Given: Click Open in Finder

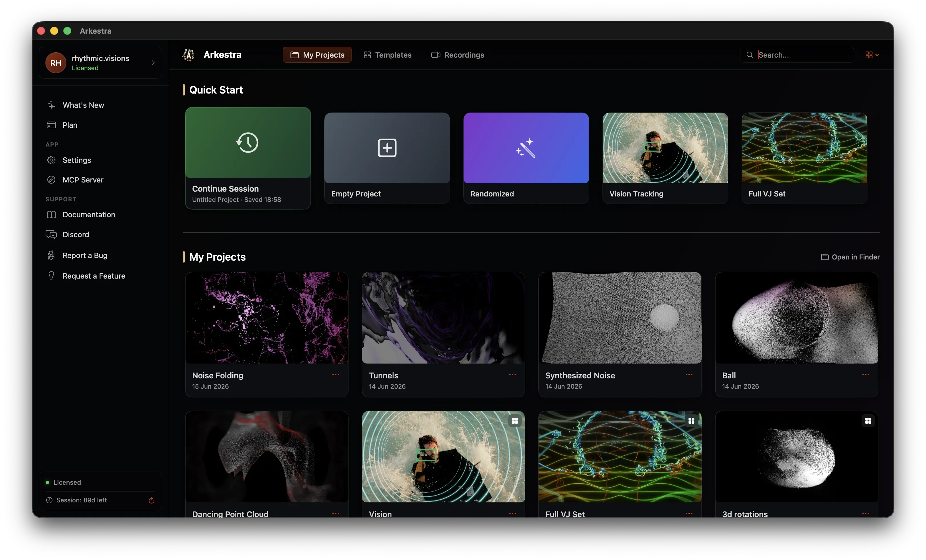Looking at the screenshot, I should tap(850, 257).
